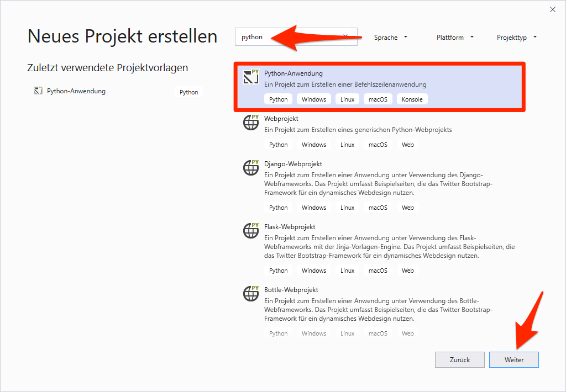This screenshot has width=566, height=392.
Task: Click the Django-Webframeworks description paragraph
Action: pyautogui.click(x=378, y=184)
